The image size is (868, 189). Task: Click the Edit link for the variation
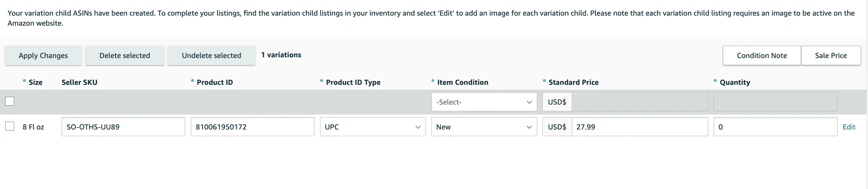click(x=849, y=127)
